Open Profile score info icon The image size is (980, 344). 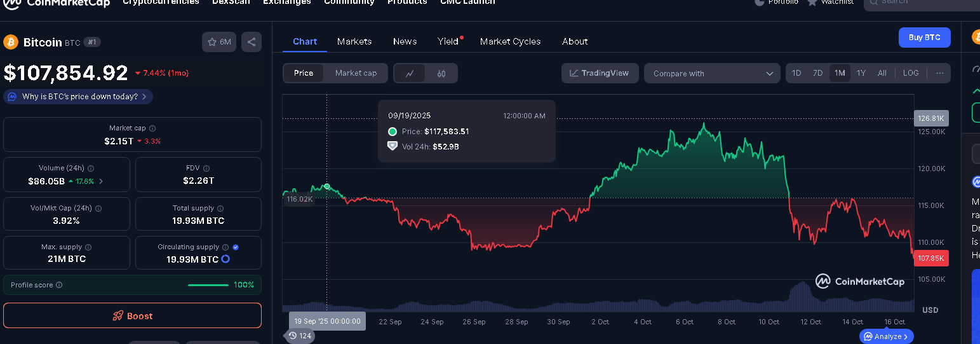point(59,285)
